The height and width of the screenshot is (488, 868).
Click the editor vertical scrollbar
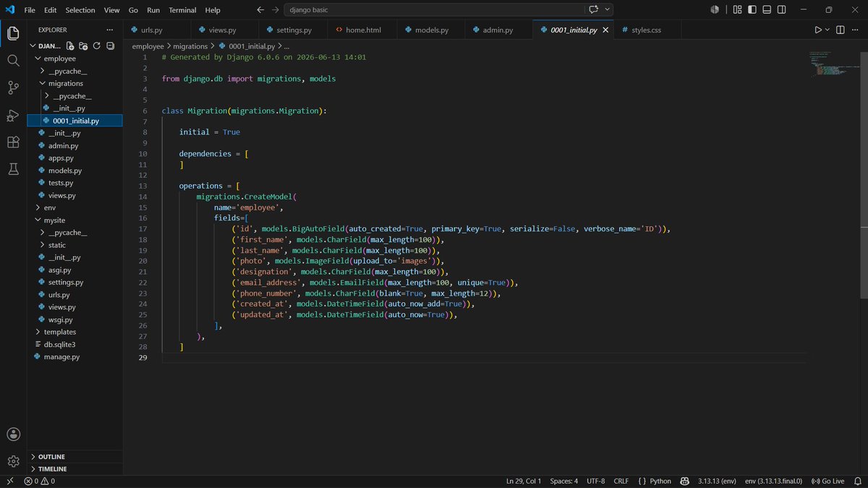click(864, 174)
